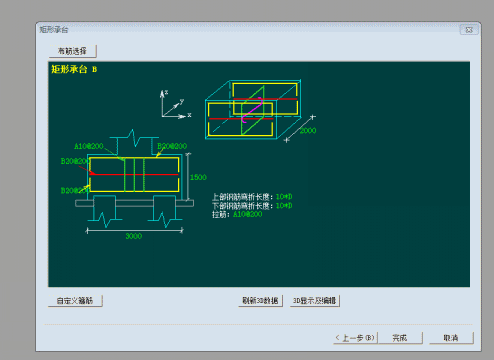Select the red middle rebar line in section
The image size is (494, 360).
134,174
